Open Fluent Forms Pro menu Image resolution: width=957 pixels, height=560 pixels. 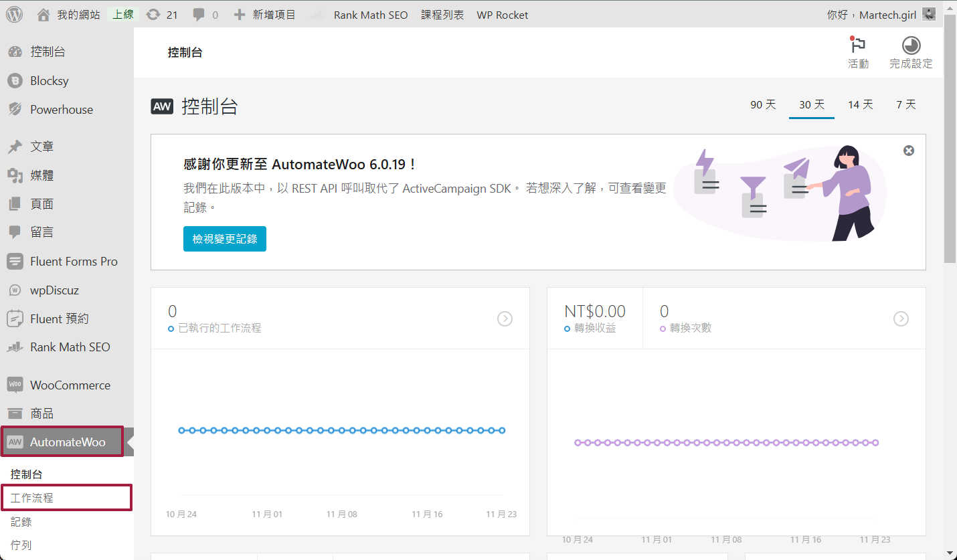pos(74,262)
